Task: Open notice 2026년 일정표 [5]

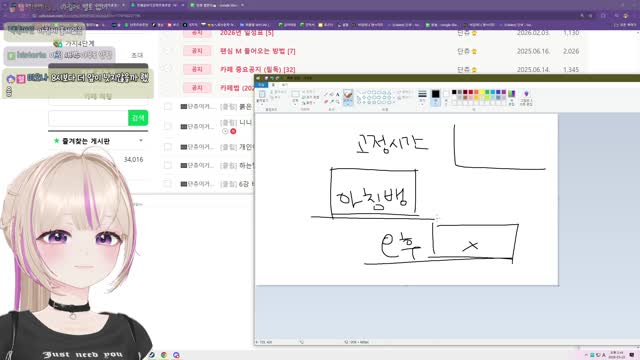Action: click(x=247, y=33)
